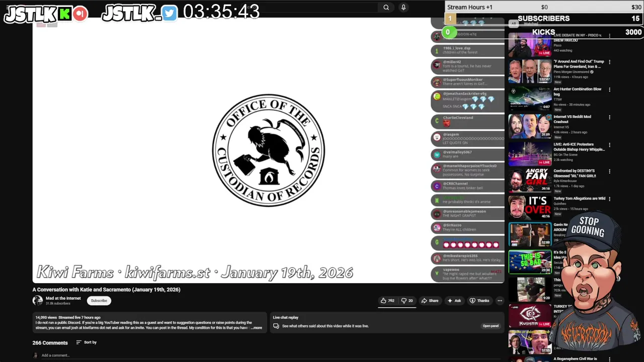Screen dimensions: 644x362
Task: Dislike the video showing 20 dislikes
Action: click(x=407, y=301)
